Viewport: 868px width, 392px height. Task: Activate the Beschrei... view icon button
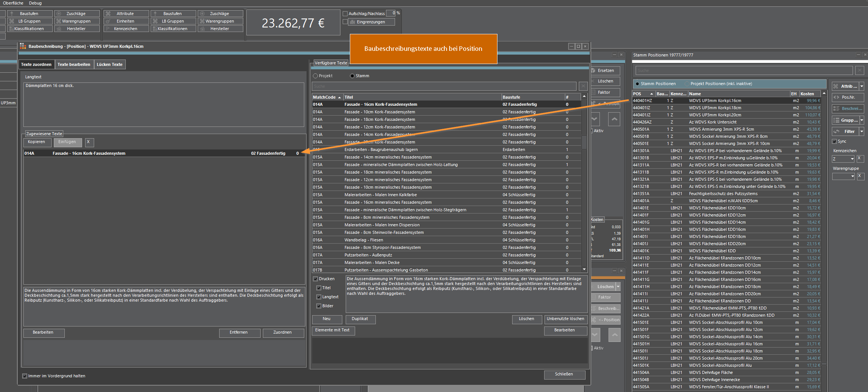click(x=848, y=108)
